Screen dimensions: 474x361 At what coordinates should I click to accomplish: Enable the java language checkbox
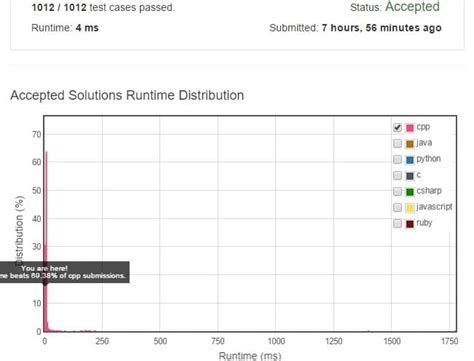click(397, 143)
